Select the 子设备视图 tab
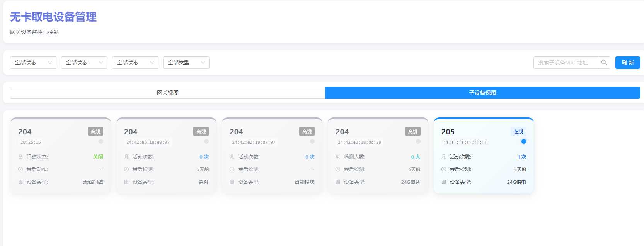The image size is (644, 246). pyautogui.click(x=482, y=93)
